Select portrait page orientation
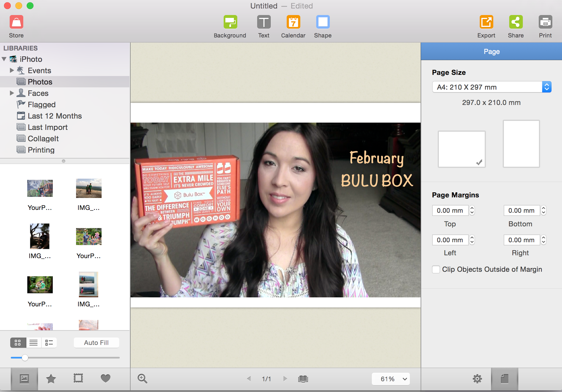The width and height of the screenshot is (562, 392). coord(521,144)
